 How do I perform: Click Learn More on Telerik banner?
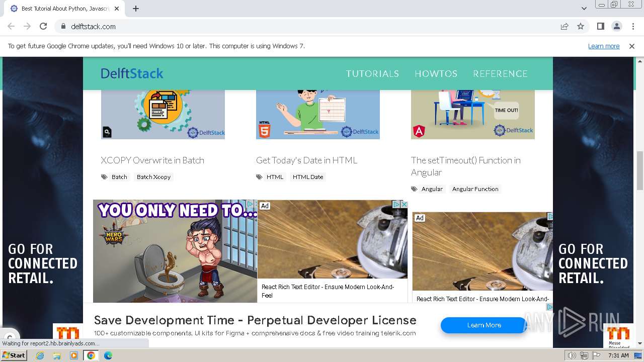(x=484, y=325)
